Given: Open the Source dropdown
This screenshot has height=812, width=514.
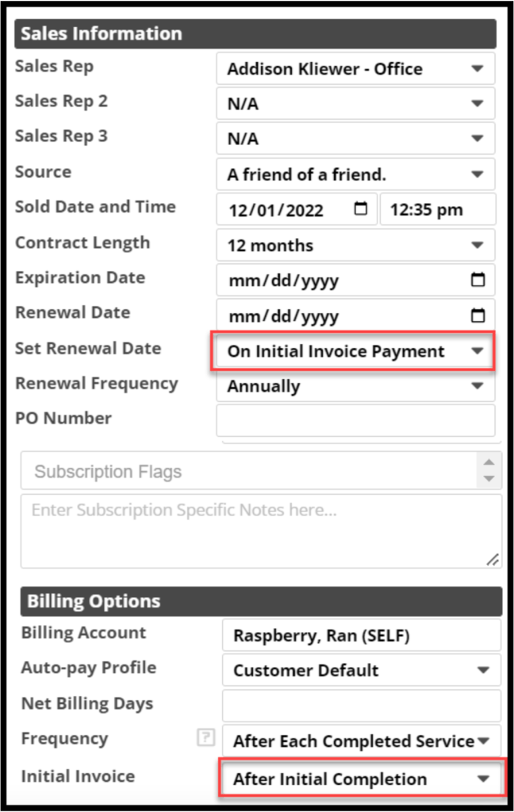Looking at the screenshot, I should (355, 174).
